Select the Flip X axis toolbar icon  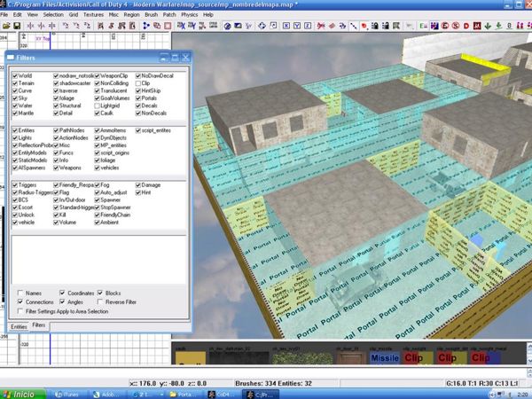point(30,26)
